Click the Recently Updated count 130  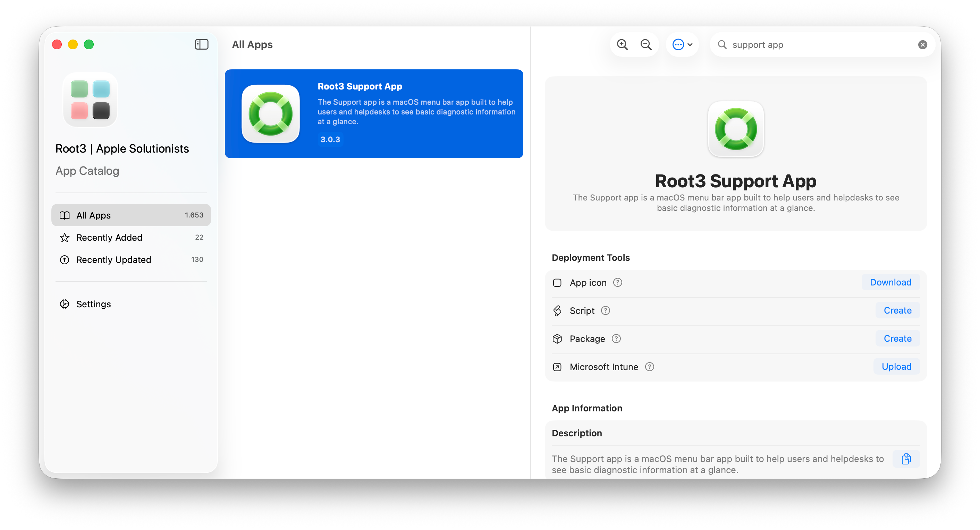[x=197, y=259]
